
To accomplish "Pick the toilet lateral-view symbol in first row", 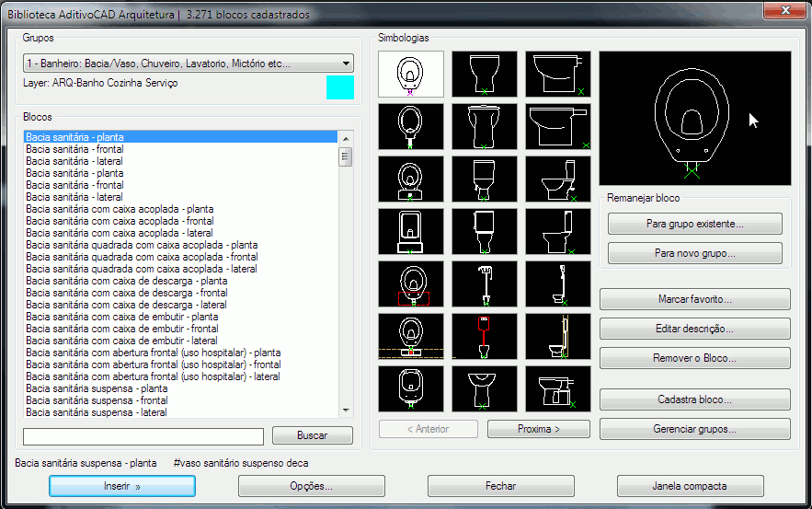I will point(557,75).
